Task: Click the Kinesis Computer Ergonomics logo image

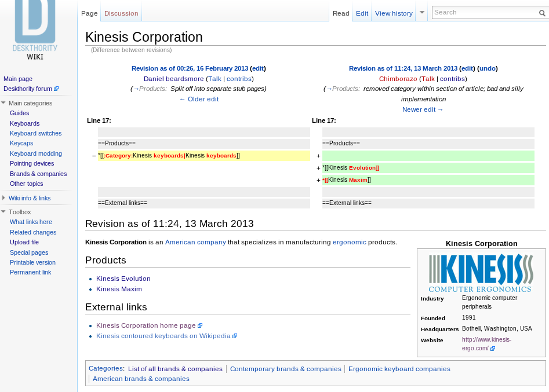Action: tap(480, 272)
